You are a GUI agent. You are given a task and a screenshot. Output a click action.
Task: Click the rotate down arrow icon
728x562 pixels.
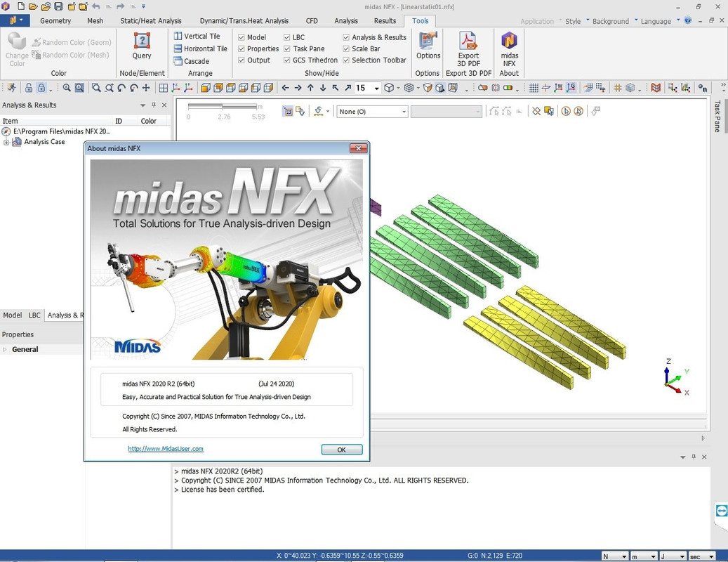(323, 88)
